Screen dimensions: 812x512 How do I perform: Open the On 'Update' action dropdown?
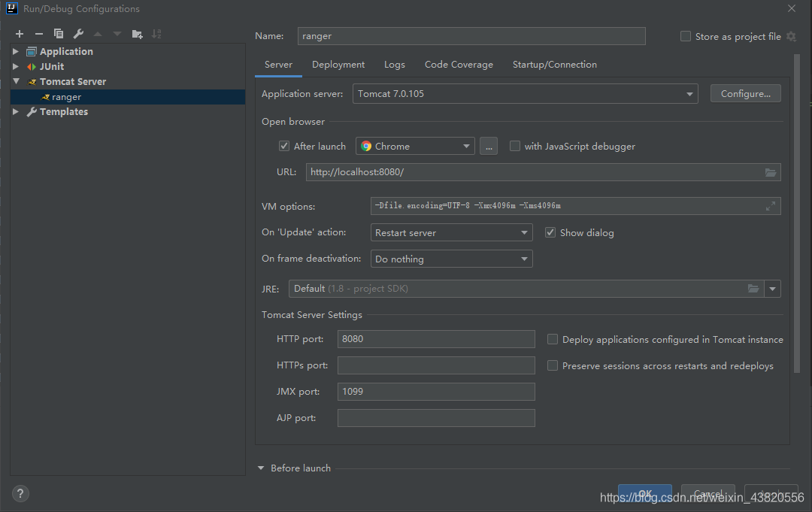click(x=452, y=233)
